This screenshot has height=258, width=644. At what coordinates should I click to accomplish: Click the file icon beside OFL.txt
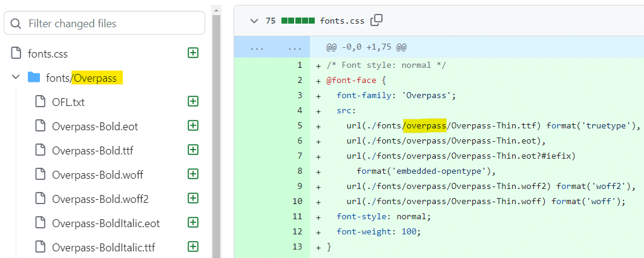40,102
